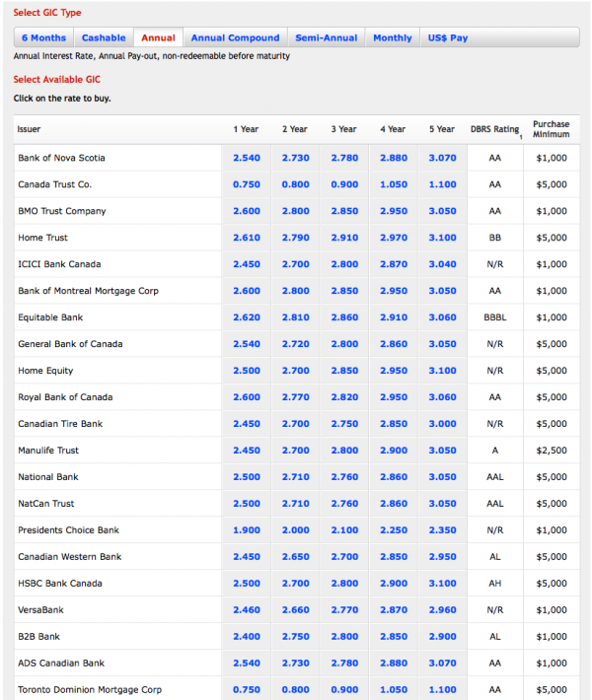Click Royal Bank of Canada 3 Year rate 2.820
Viewport: 592px width, 700px height.
[x=344, y=397]
